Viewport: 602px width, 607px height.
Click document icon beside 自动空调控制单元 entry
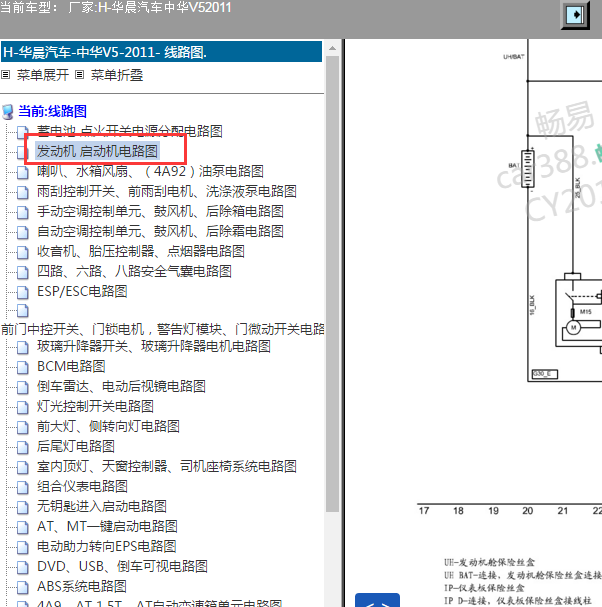[x=22, y=232]
